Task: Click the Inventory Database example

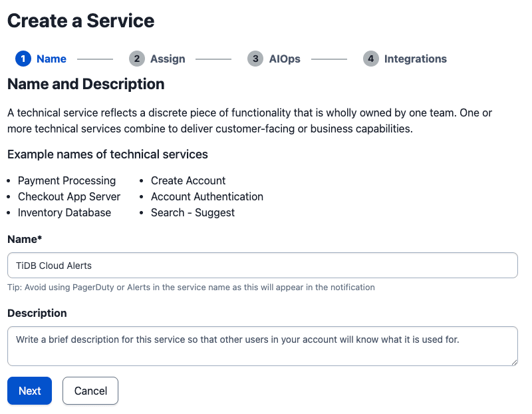Action: point(65,212)
